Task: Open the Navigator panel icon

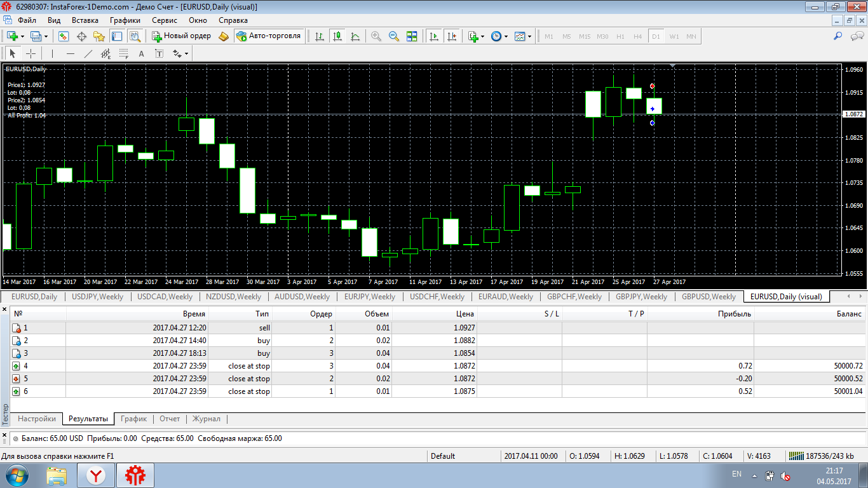Action: (98, 36)
